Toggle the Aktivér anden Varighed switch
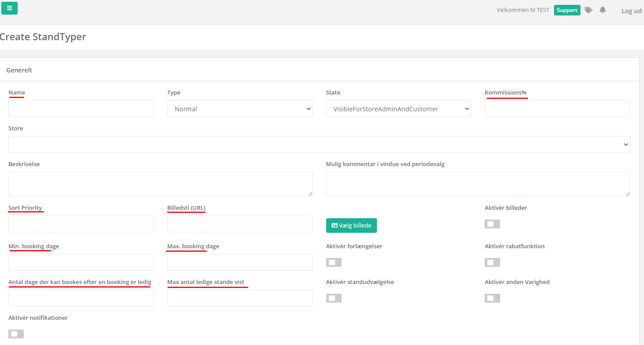The height and width of the screenshot is (345, 644). coord(492,298)
